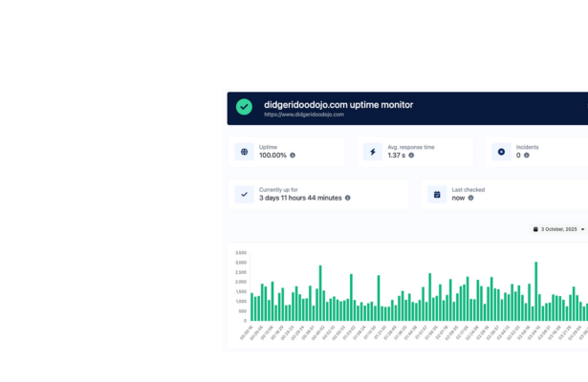Open the https://www.didgeridoodojo.com link
This screenshot has width=588, height=382.
pos(303,115)
